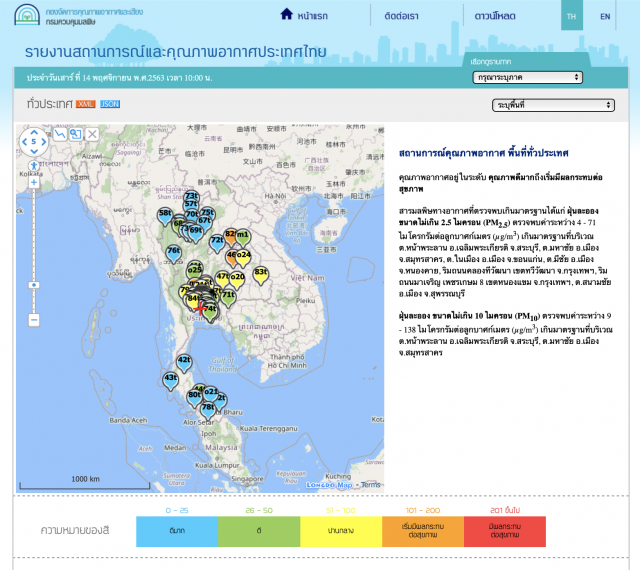640x570 pixels.
Task: Download data via the XML badge
Action: click(x=85, y=104)
